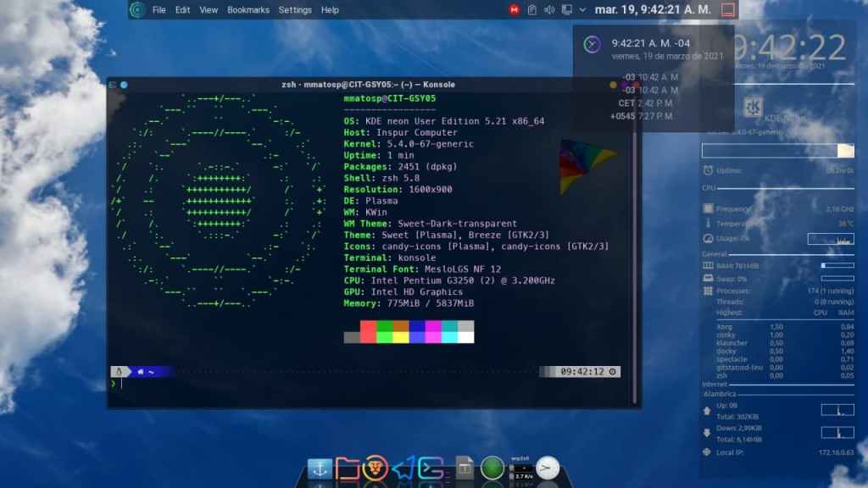
Task: Open the File menu
Action: (x=159, y=10)
